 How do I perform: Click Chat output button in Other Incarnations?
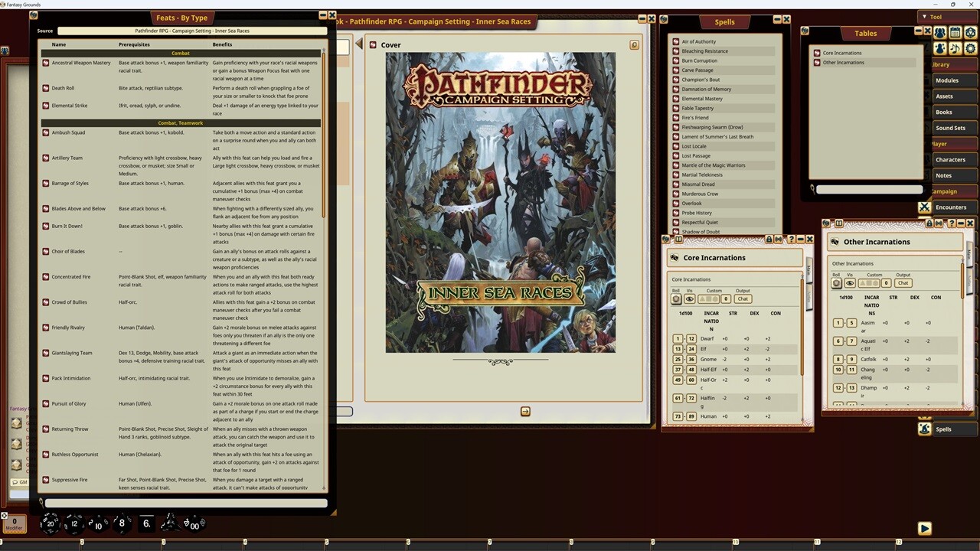pos(903,283)
